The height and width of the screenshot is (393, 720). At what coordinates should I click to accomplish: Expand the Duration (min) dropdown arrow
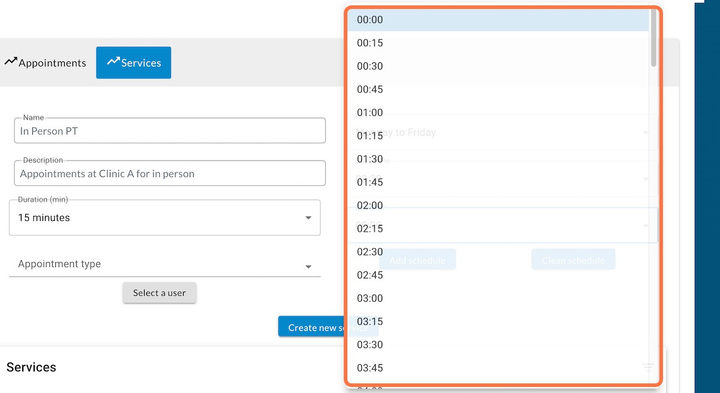point(309,218)
